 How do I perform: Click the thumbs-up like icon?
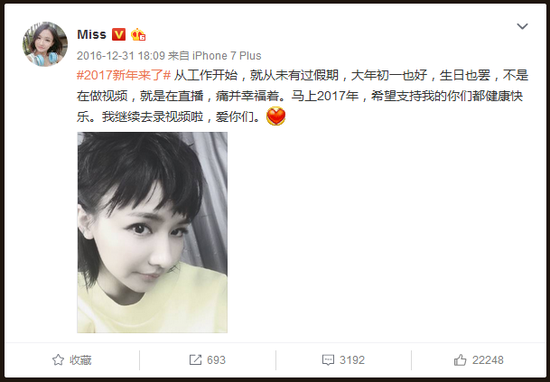click(460, 360)
